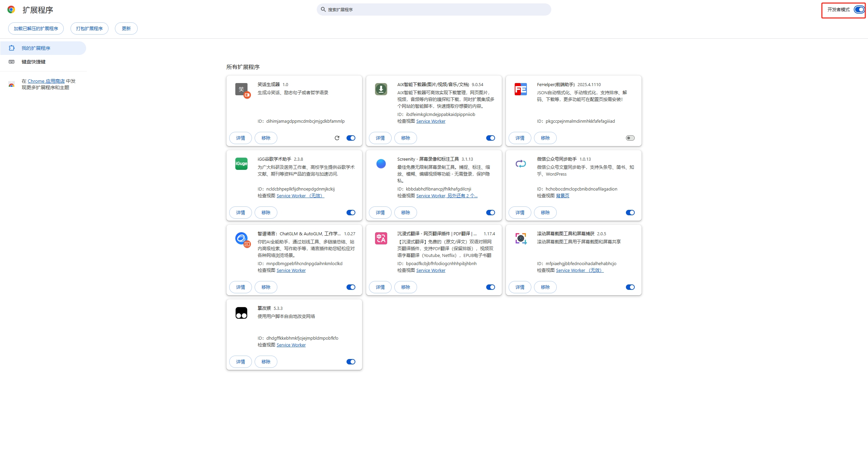
Task: Click the FeHelper extension icon
Action: pos(520,89)
